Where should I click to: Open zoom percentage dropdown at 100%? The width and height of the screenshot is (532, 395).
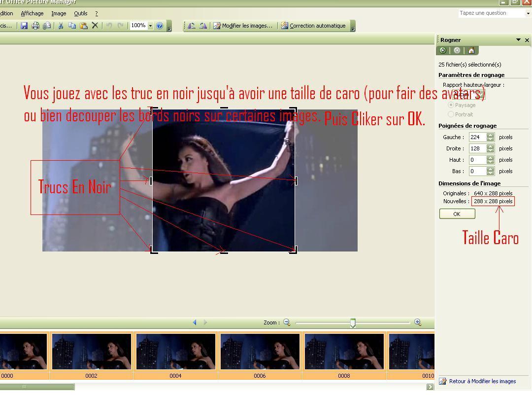click(150, 26)
